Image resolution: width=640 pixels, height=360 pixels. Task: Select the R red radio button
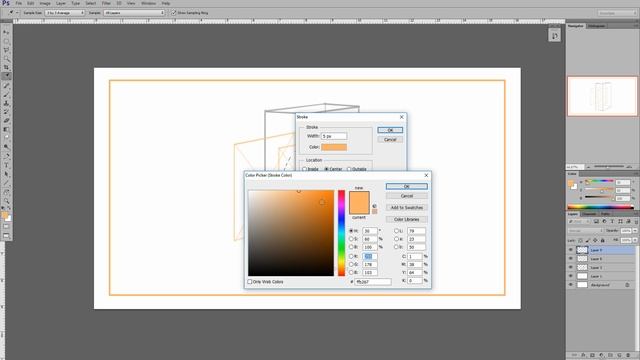[x=351, y=256]
